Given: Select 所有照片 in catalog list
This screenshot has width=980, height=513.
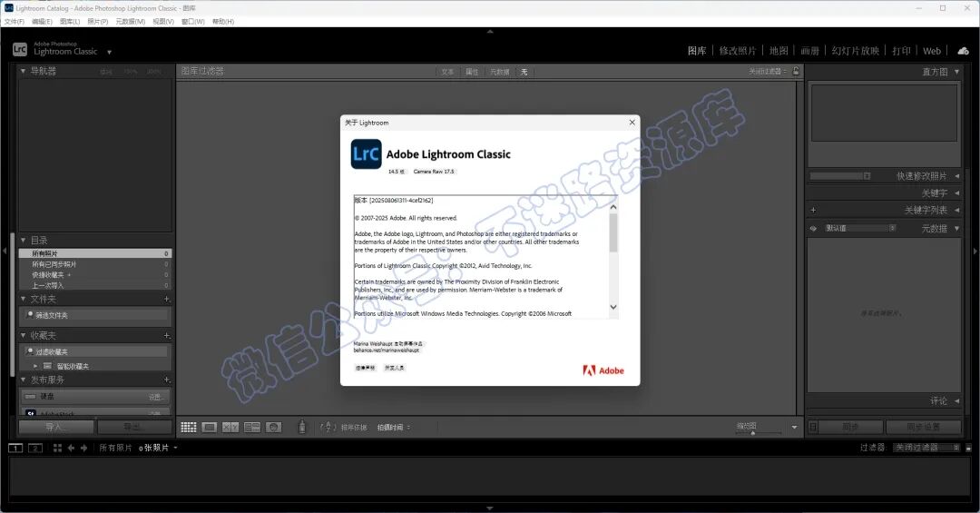Looking at the screenshot, I should coord(95,253).
